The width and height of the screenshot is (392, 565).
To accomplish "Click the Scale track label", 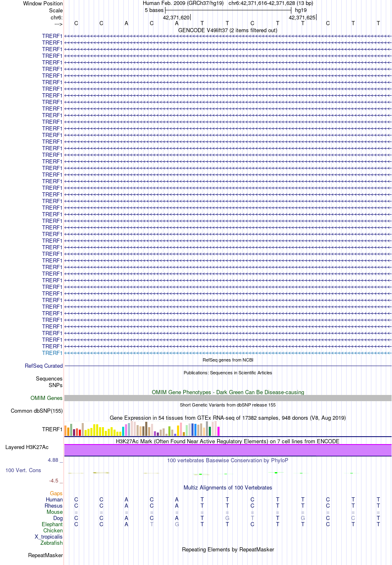I will pyautogui.click(x=56, y=10).
